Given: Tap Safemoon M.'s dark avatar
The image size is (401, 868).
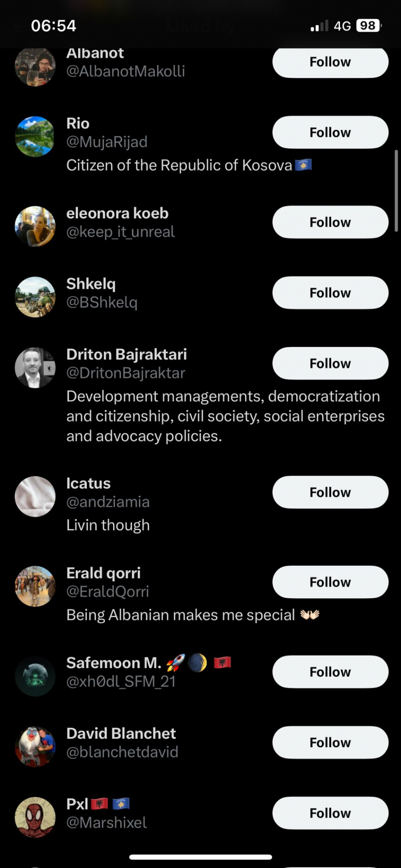Looking at the screenshot, I should pyautogui.click(x=35, y=676).
